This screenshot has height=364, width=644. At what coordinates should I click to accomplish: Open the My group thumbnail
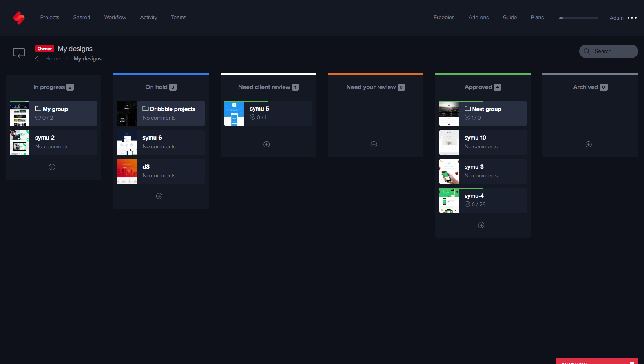20,113
